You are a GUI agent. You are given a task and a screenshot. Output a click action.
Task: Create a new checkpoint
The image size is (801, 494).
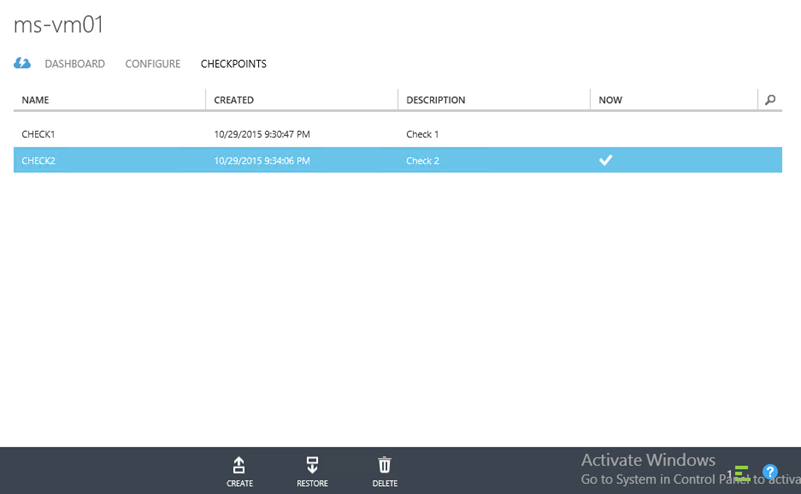[x=239, y=472]
